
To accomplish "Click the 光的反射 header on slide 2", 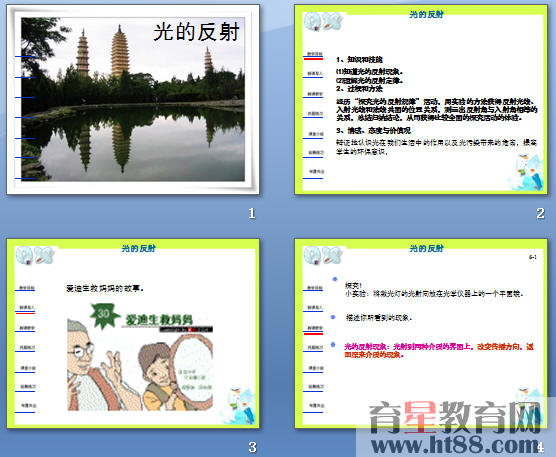I will pos(426,14).
